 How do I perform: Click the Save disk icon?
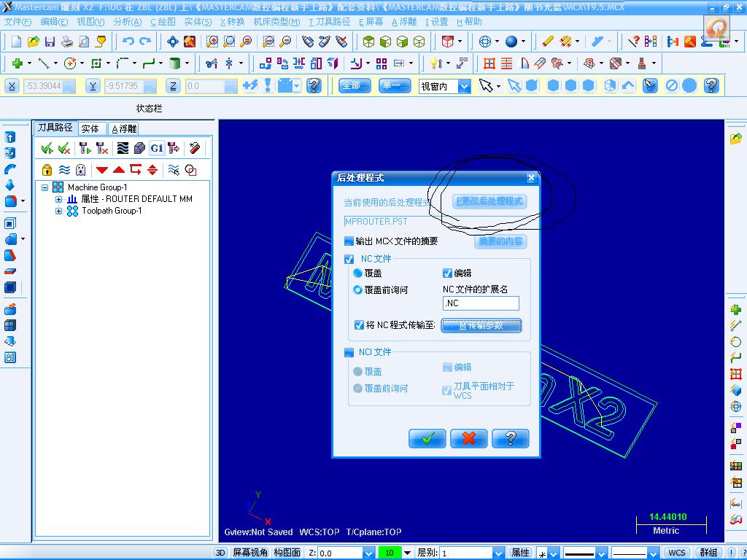tap(50, 42)
